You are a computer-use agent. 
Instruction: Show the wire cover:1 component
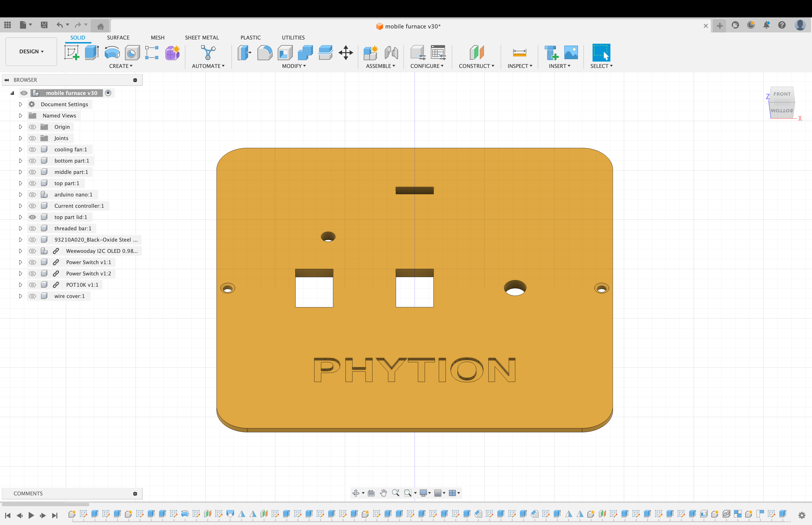coord(32,296)
